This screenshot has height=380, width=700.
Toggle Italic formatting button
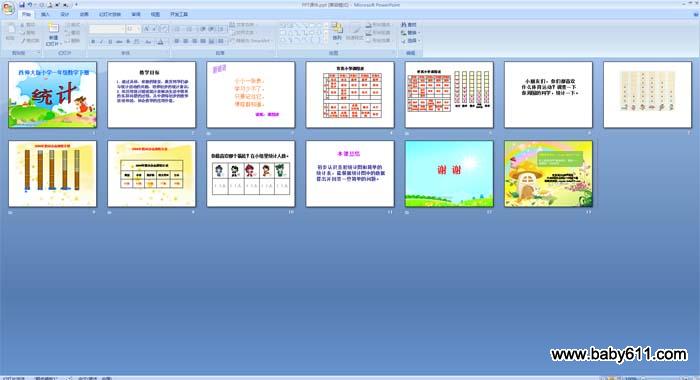(101, 42)
